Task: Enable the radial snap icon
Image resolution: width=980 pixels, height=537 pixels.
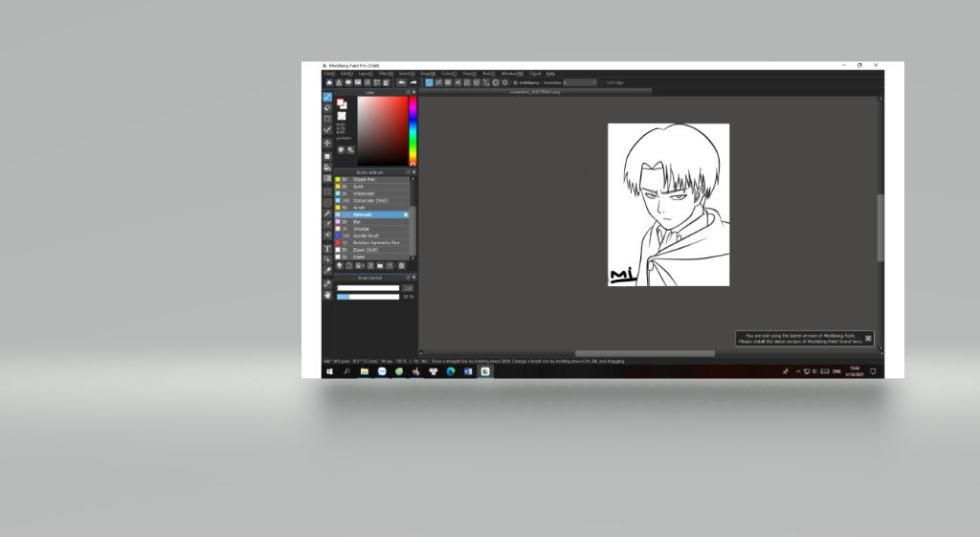Action: 467,82
